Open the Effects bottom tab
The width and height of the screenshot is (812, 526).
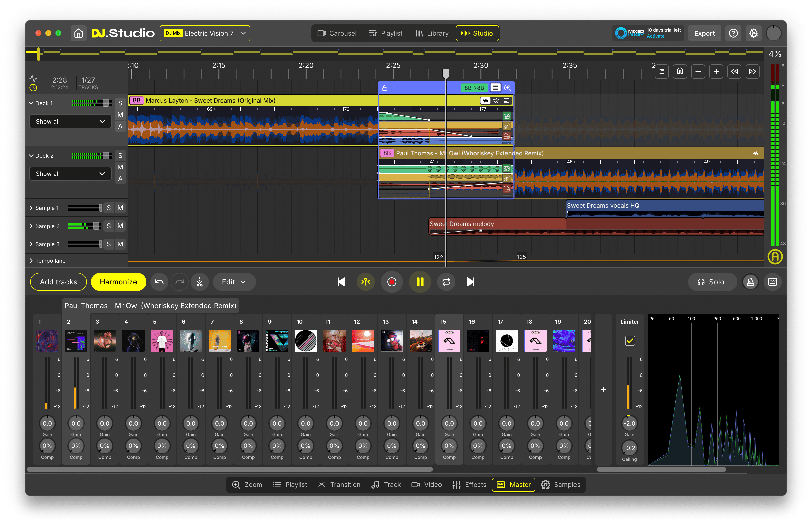[x=469, y=485]
